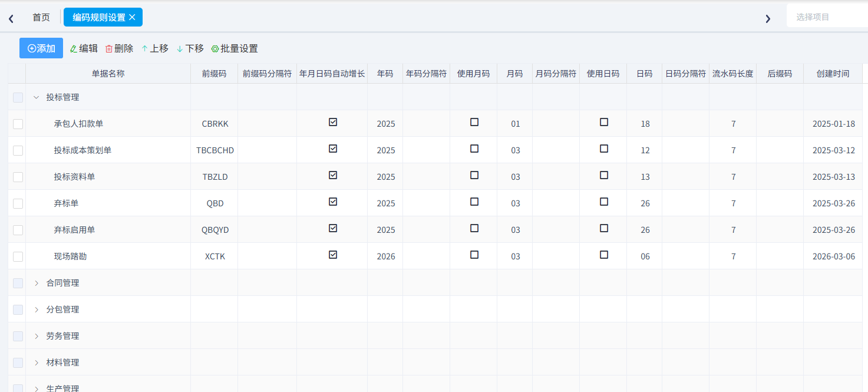This screenshot has height=392, width=868.
Task: Click the 创建时间 column header
Action: click(x=833, y=74)
